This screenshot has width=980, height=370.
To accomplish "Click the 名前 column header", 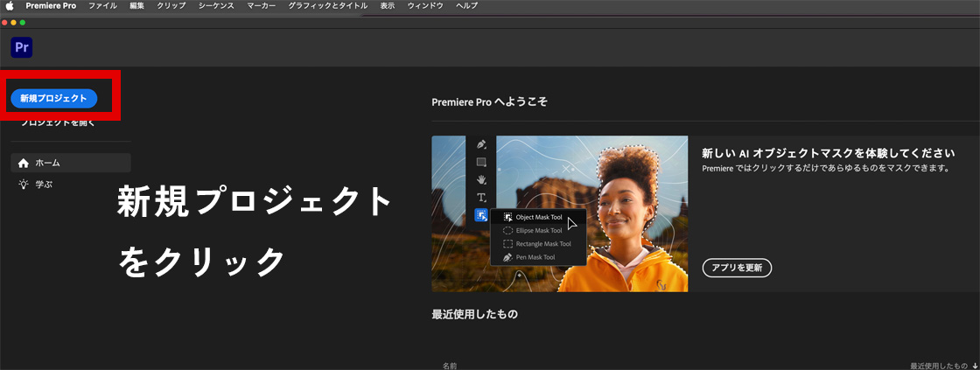I will point(449,366).
